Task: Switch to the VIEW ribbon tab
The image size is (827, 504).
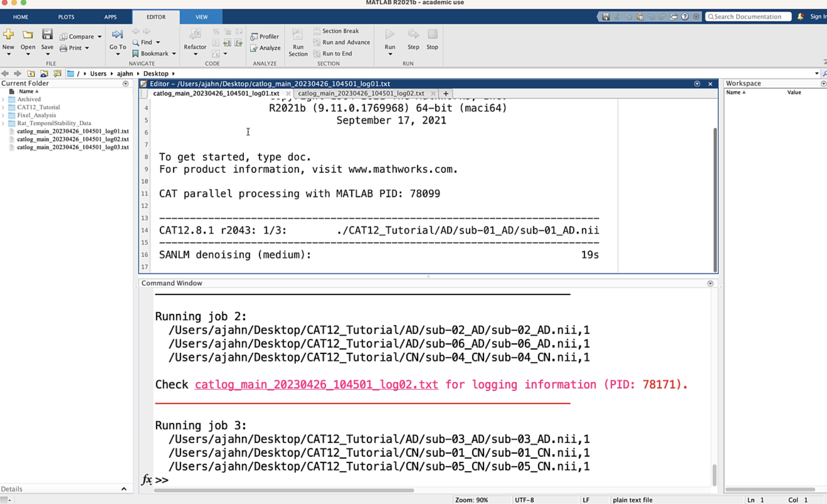Action: (201, 17)
